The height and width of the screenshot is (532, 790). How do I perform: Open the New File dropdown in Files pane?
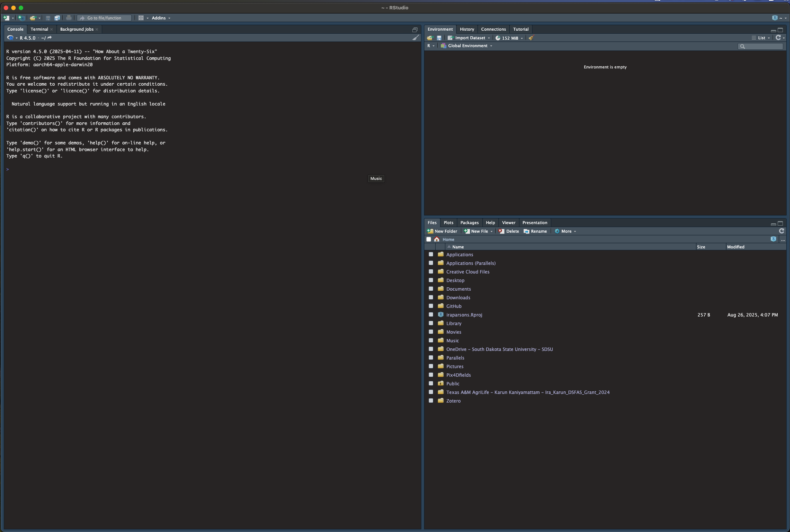[479, 231]
